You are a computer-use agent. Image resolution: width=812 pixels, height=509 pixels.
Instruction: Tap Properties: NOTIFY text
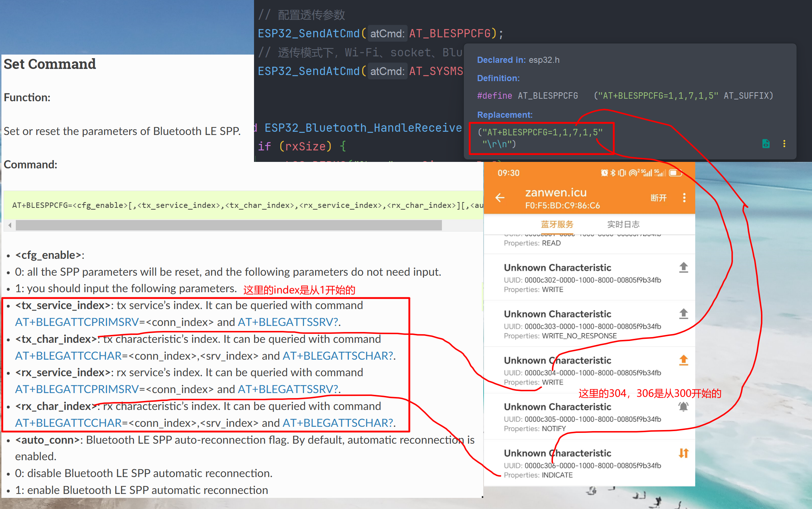[535, 429]
